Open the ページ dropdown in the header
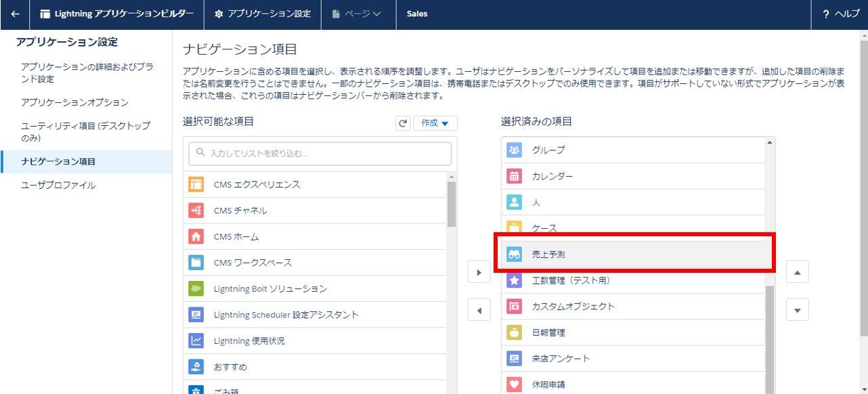 [x=357, y=14]
